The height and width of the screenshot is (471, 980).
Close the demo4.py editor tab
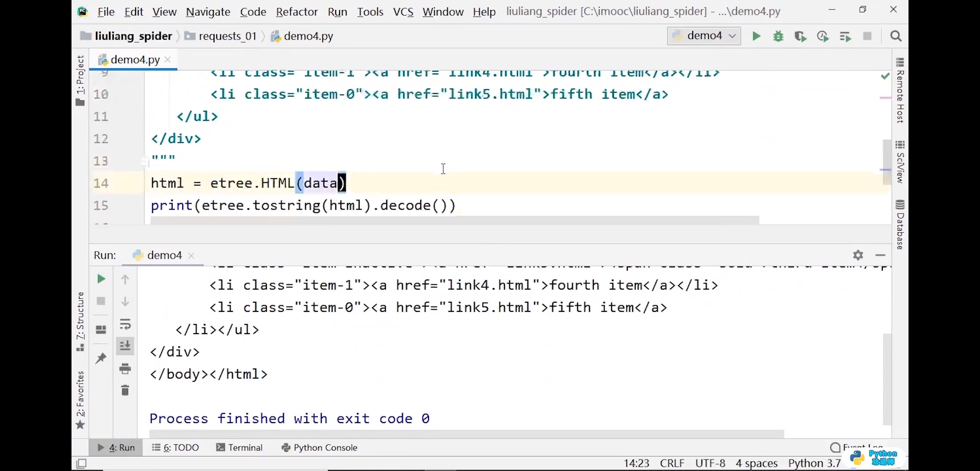[x=168, y=60]
